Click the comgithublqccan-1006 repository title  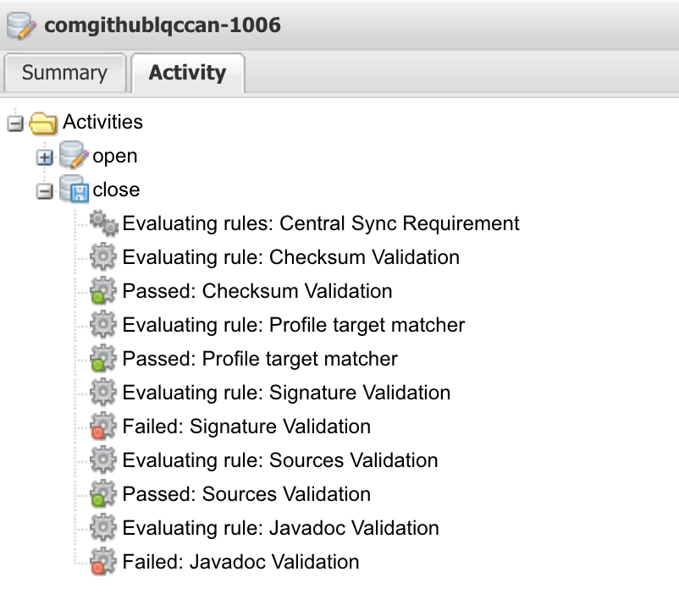pos(163,25)
